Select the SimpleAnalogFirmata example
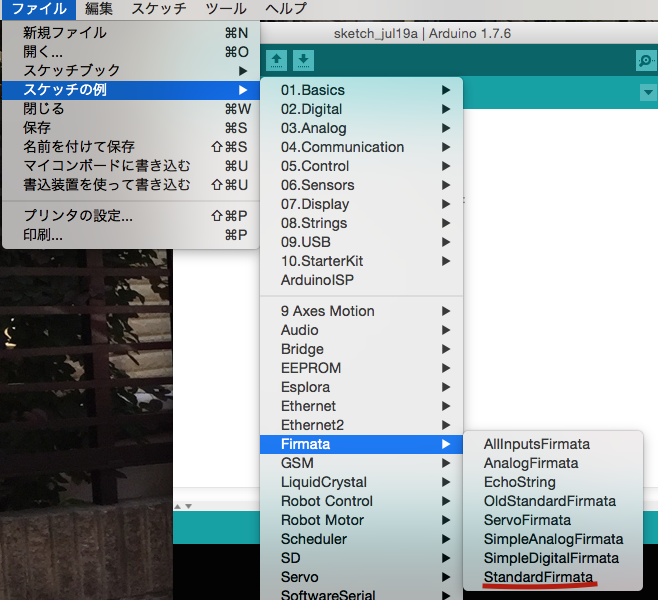Image resolution: width=658 pixels, height=600 pixels. 553,539
